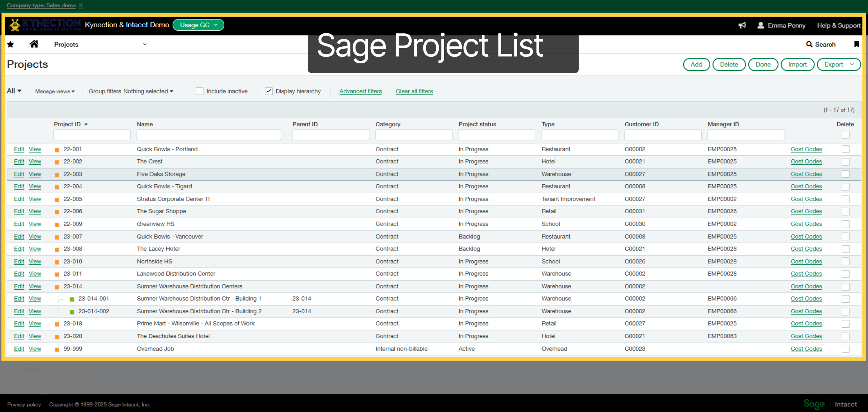The width and height of the screenshot is (868, 412).
Task: Click the orange marker for project 99-999
Action: click(57, 349)
